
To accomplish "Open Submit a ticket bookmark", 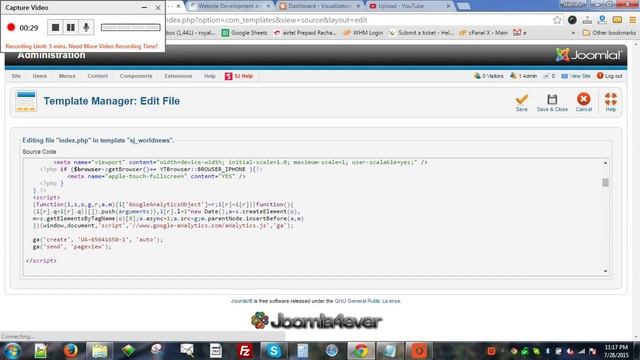I will point(421,33).
